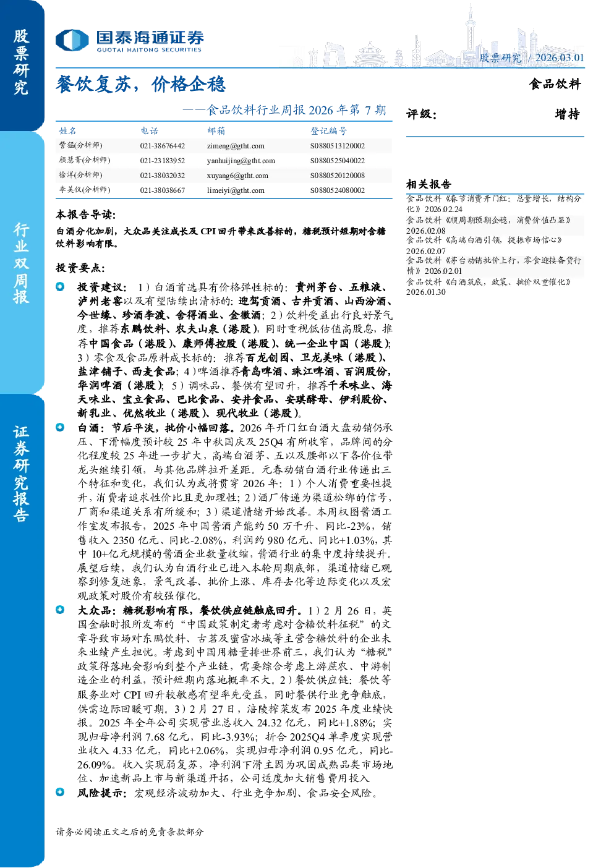The image size is (614, 868).
Task: Click the city skyline graphic in header
Action: pyautogui.click(x=427, y=37)
